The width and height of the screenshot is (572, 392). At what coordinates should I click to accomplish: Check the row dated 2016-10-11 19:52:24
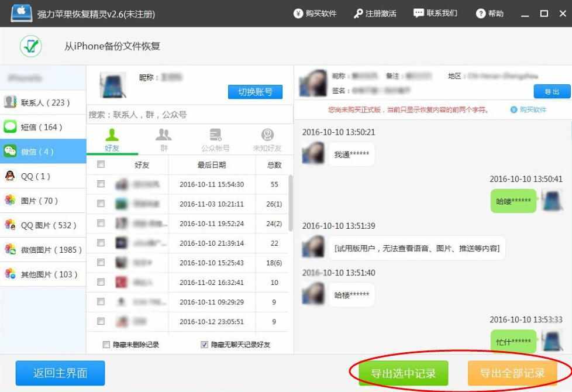[101, 223]
